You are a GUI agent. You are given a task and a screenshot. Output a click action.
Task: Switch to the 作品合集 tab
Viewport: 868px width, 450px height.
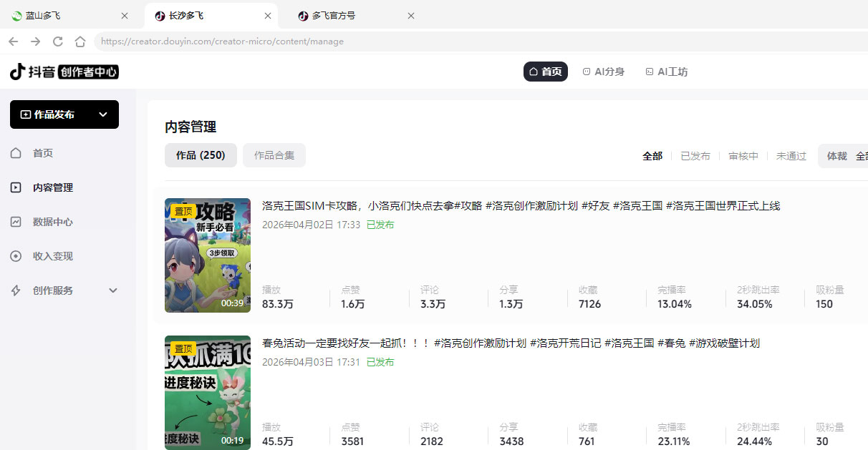click(274, 155)
